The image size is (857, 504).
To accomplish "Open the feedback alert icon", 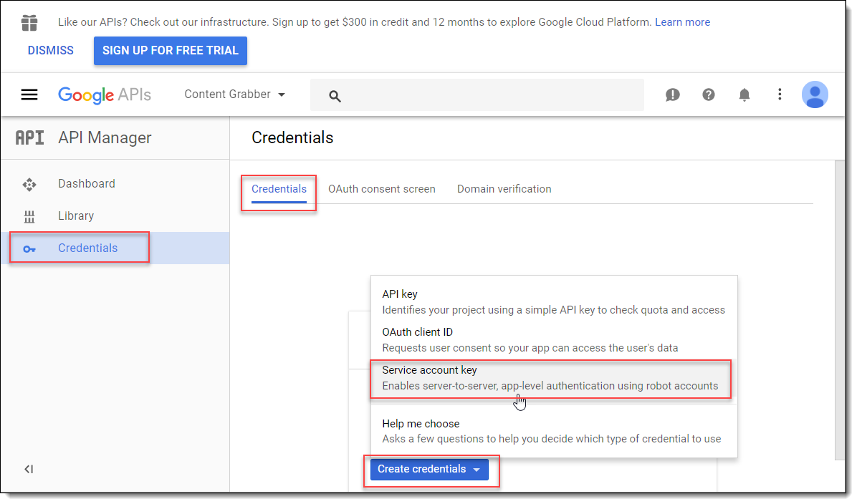I will tap(673, 95).
